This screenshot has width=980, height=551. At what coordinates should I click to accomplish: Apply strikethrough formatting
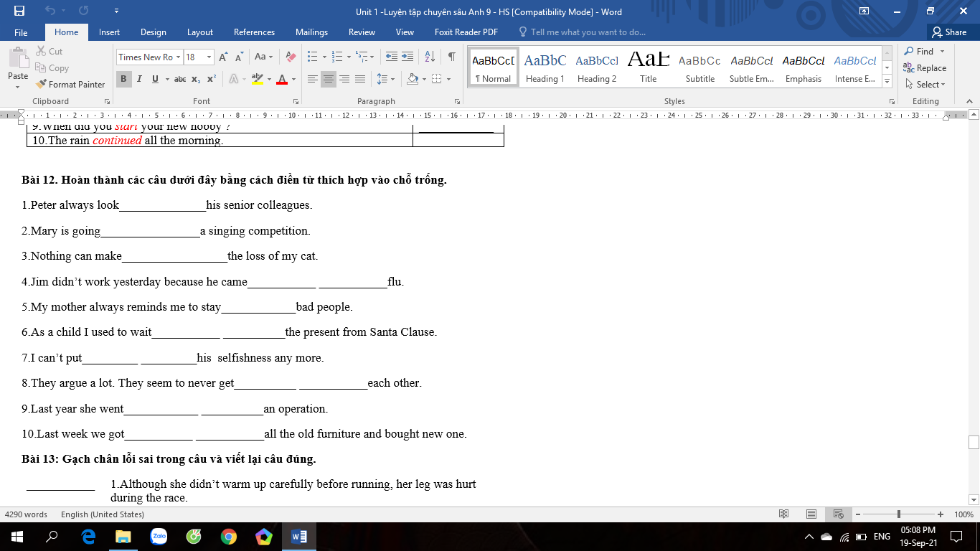180,79
